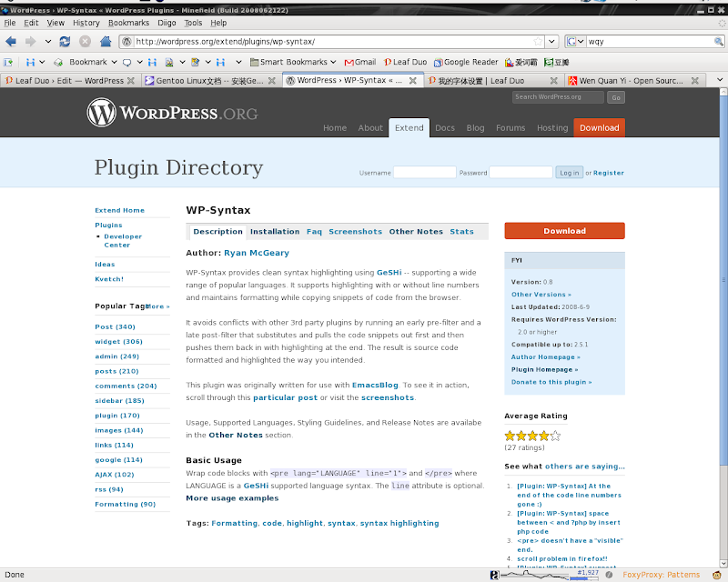Click the gray circle status bar icon
The height and width of the screenshot is (582, 728).
[609, 575]
